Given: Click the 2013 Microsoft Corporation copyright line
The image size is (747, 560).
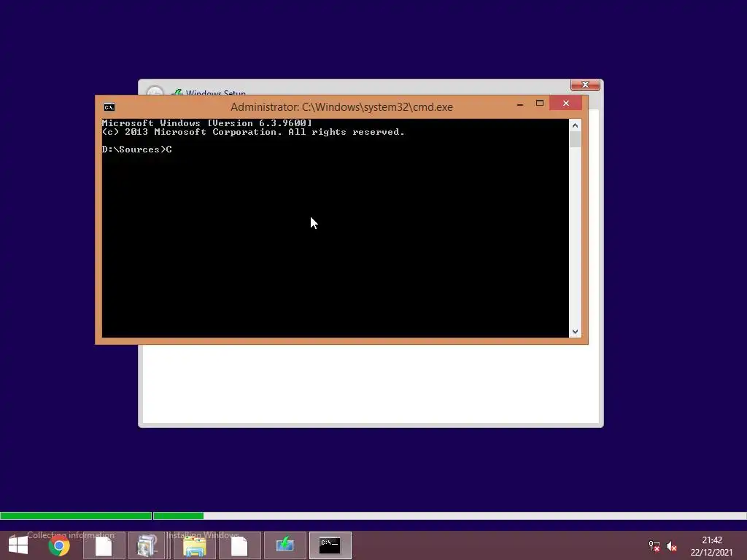Looking at the screenshot, I should (253, 132).
